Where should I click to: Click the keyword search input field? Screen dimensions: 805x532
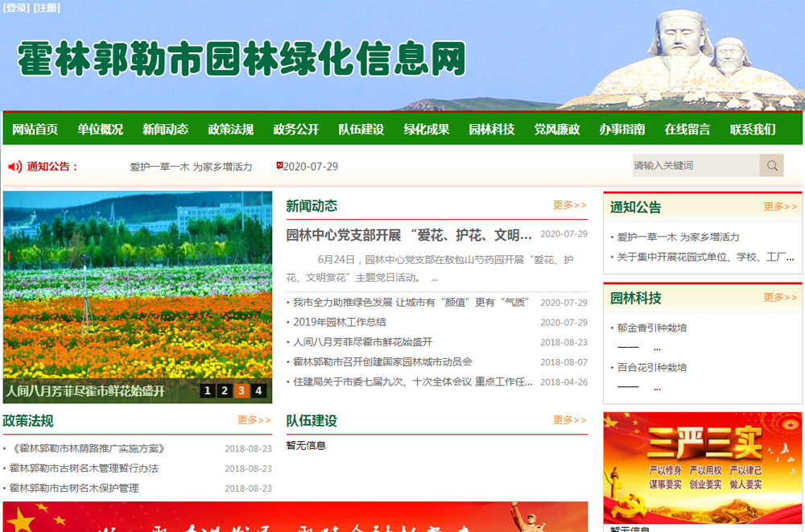tap(692, 165)
